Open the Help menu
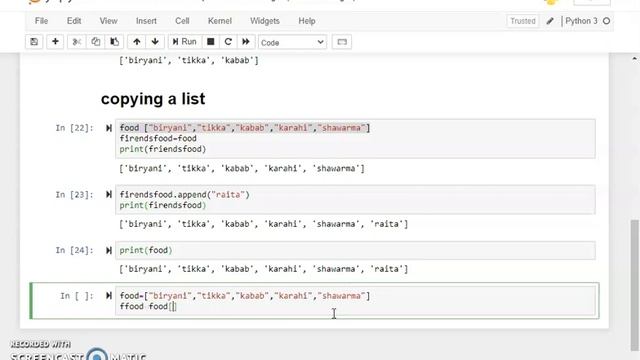Viewport: 640px width, 360px height. coord(307,21)
